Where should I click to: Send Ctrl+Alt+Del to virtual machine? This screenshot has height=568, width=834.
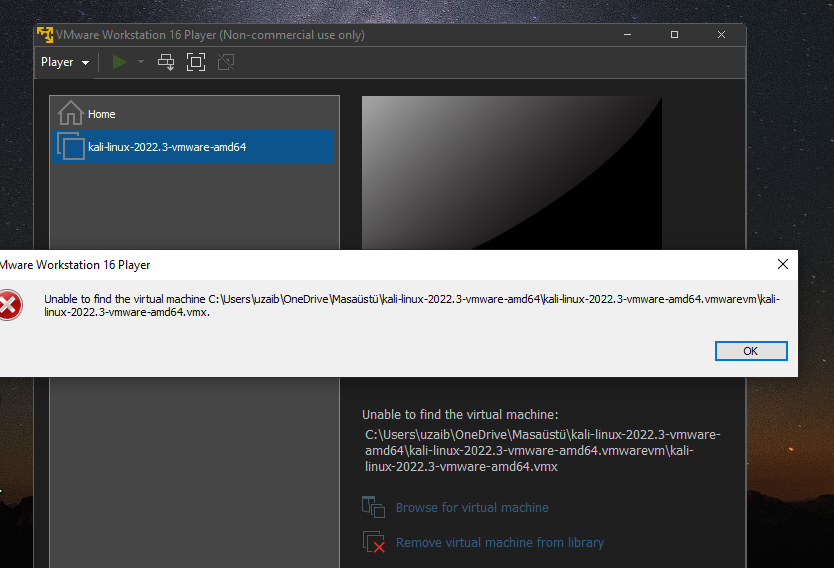pos(166,62)
